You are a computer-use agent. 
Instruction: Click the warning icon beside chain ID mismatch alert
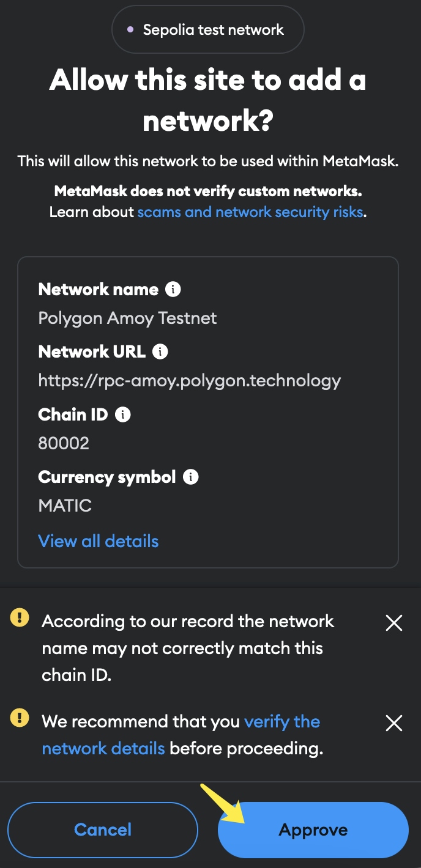(20, 619)
